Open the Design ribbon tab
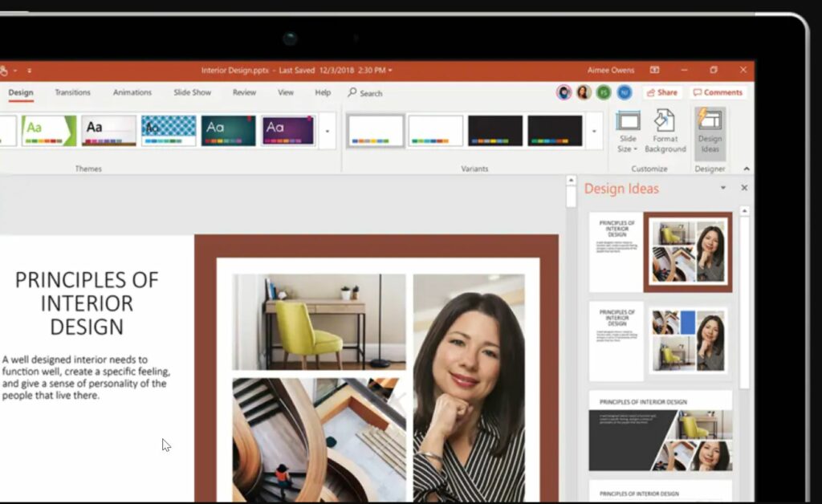The width and height of the screenshot is (822, 504). pos(21,93)
